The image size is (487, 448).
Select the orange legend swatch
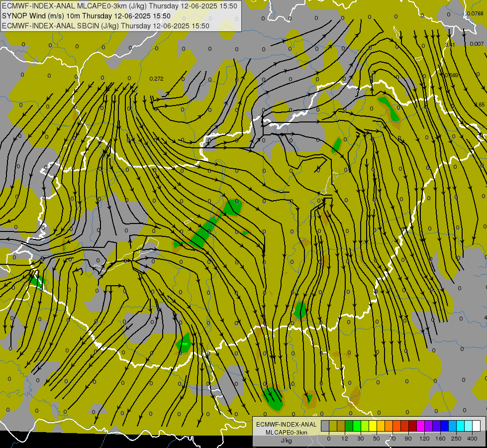[x=389, y=426]
